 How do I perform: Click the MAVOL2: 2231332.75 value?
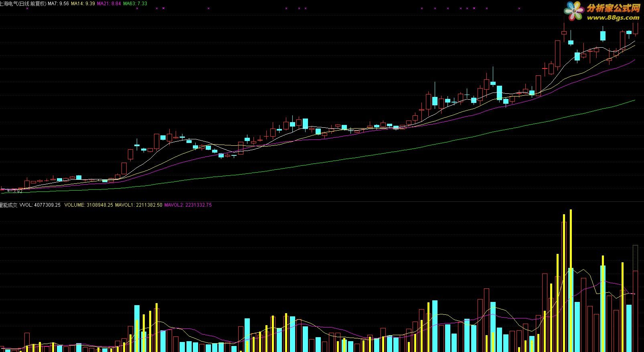(x=188, y=205)
